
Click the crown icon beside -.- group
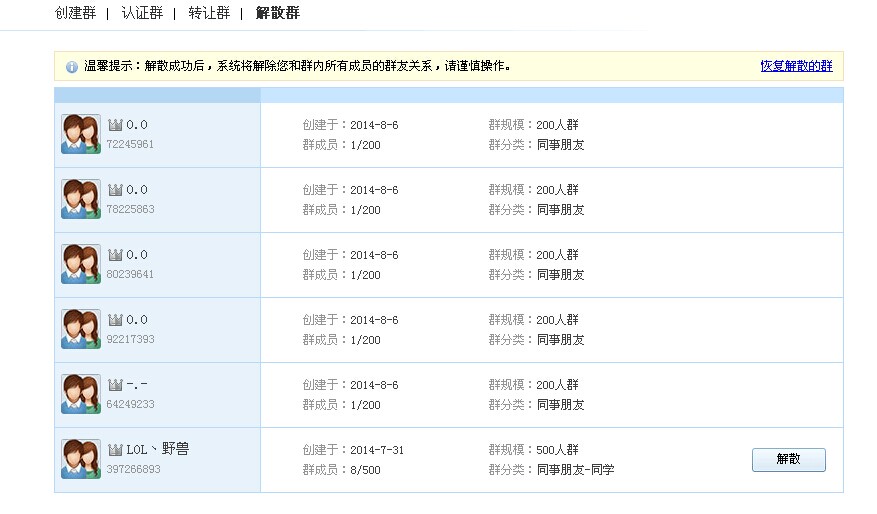pos(115,384)
